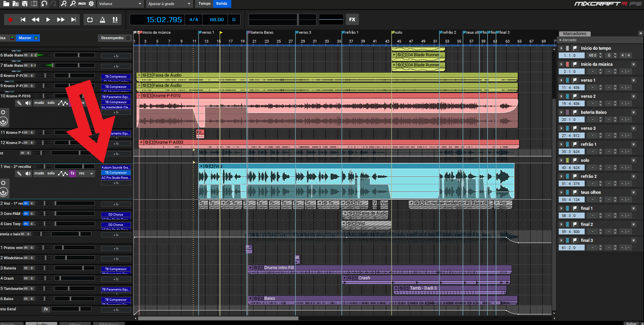Add fx to 2 Voz - 1ª recolha track
This screenshot has height=325, width=644.
[x=116, y=204]
